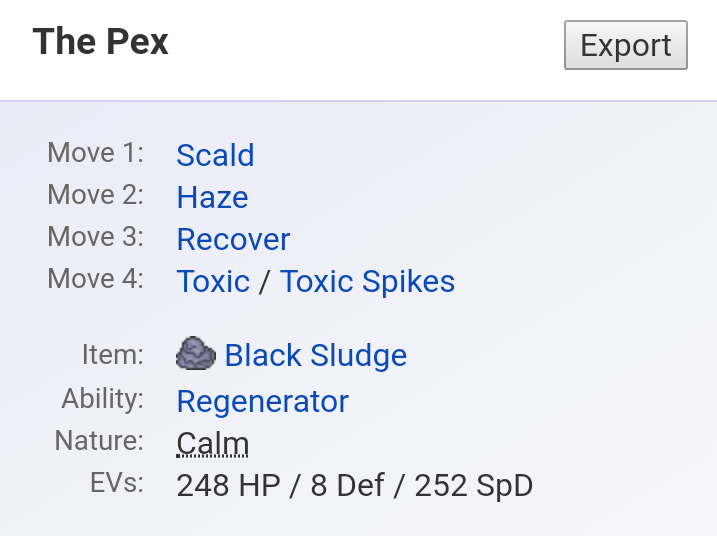Click the Move 1 label
Viewport: 717px width, 536px height.
(x=96, y=153)
